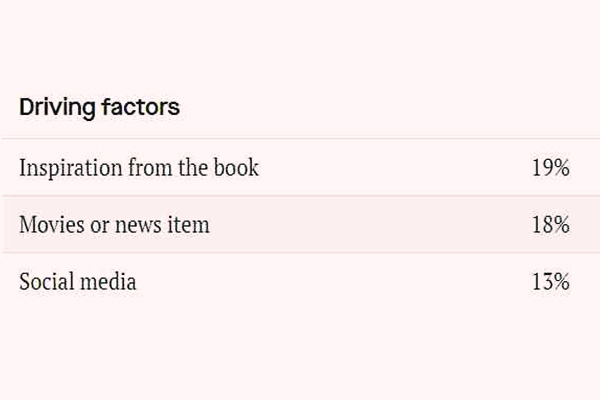Select the "Social media" label

pyautogui.click(x=78, y=282)
